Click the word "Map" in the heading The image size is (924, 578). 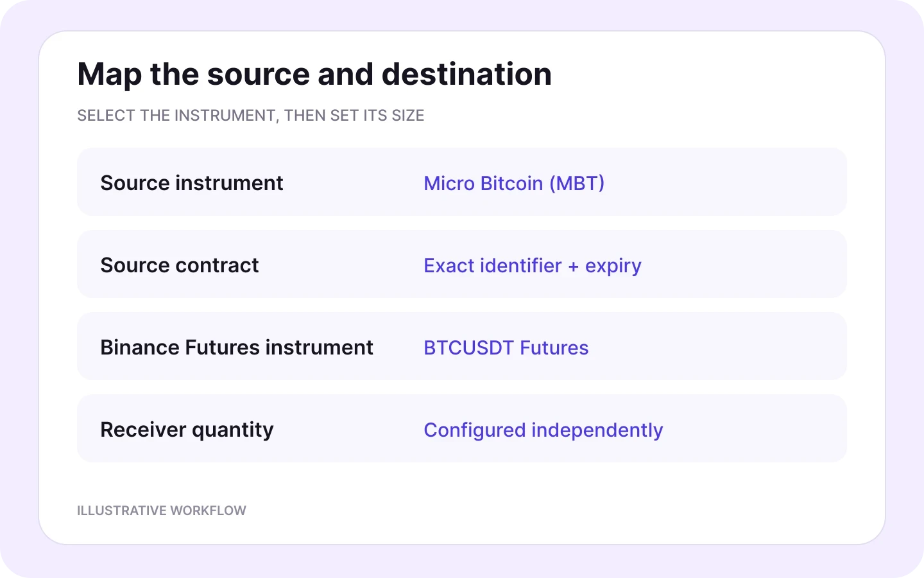[x=110, y=76]
